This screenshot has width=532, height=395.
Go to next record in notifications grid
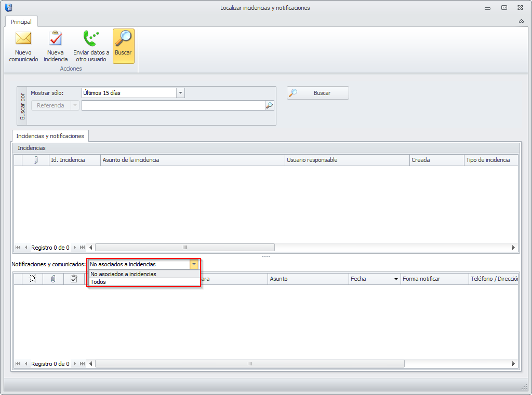(x=75, y=364)
